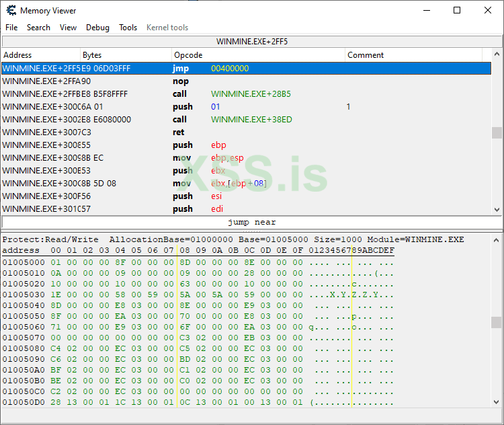Click the Comment column header
This screenshot has height=425, width=504.
pyautogui.click(x=417, y=55)
